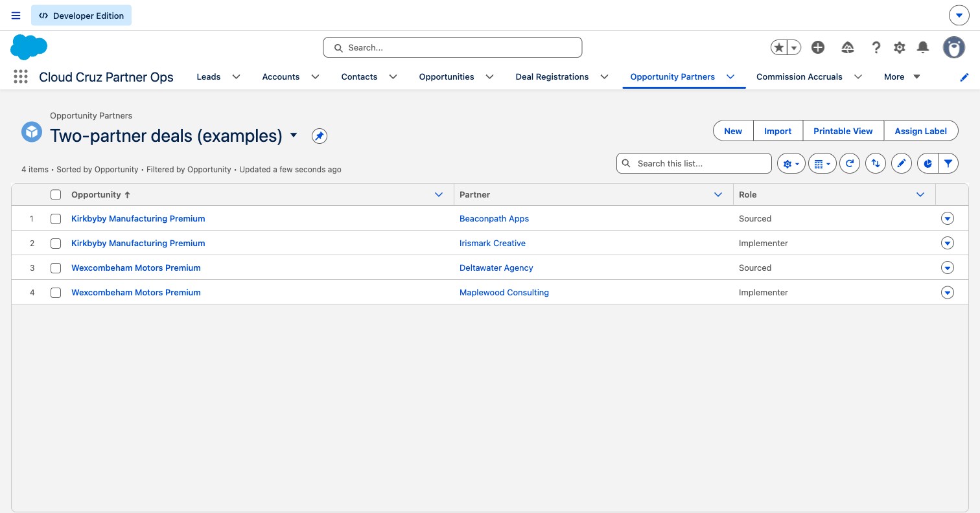Image resolution: width=980 pixels, height=513 pixels.
Task: Refresh the list view
Action: 850,163
